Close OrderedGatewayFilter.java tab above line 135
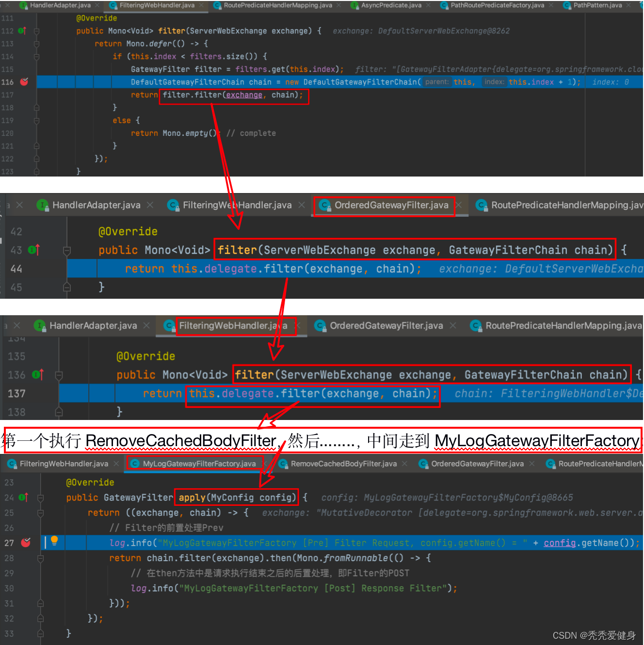 pyautogui.click(x=453, y=325)
